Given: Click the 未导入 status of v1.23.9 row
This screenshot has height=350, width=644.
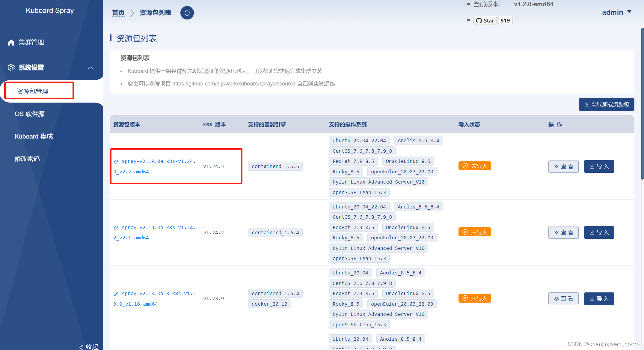Looking at the screenshot, I should [475, 298].
